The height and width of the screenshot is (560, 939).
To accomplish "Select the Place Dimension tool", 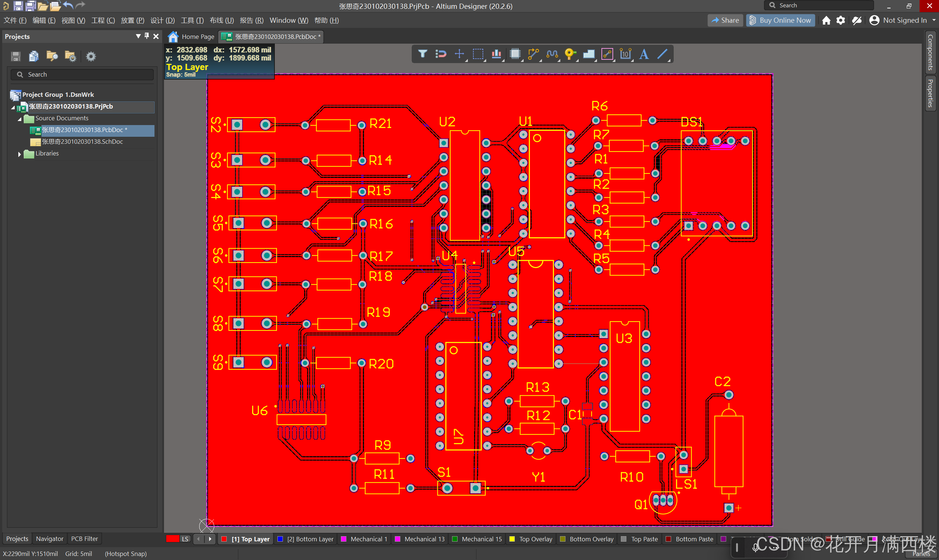I will [625, 54].
